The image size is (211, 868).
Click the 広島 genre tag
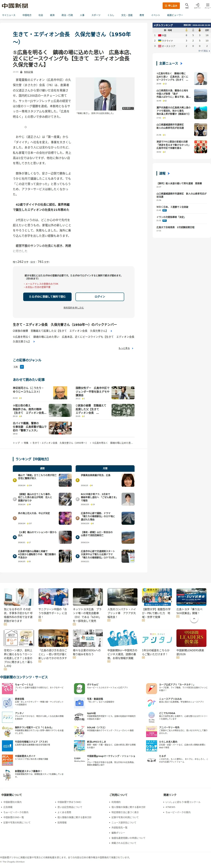coord(16,367)
